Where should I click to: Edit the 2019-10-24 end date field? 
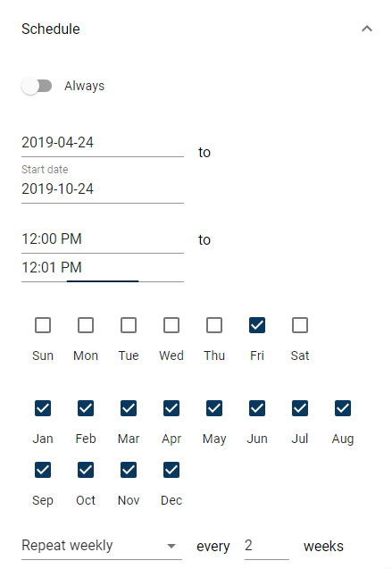[103, 189]
